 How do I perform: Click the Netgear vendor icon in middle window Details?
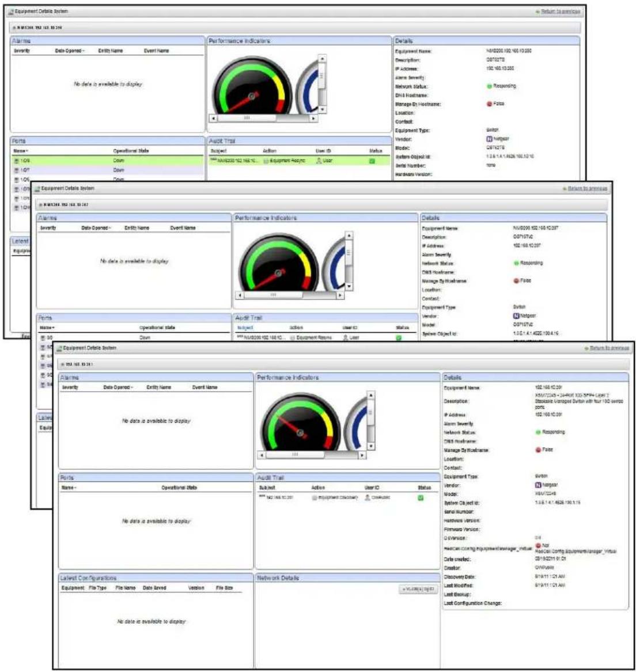click(x=516, y=316)
